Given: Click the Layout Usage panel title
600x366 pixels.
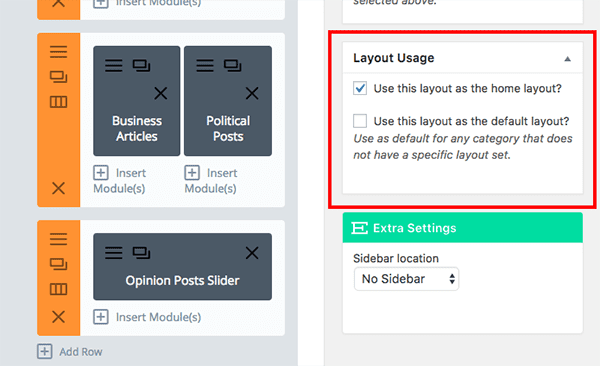Looking at the screenshot, I should coord(394,58).
